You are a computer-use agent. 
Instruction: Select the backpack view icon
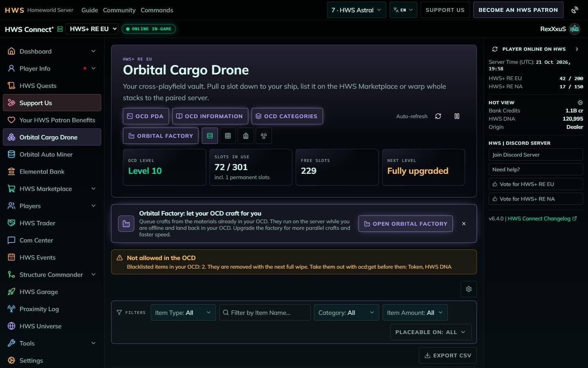point(246,136)
